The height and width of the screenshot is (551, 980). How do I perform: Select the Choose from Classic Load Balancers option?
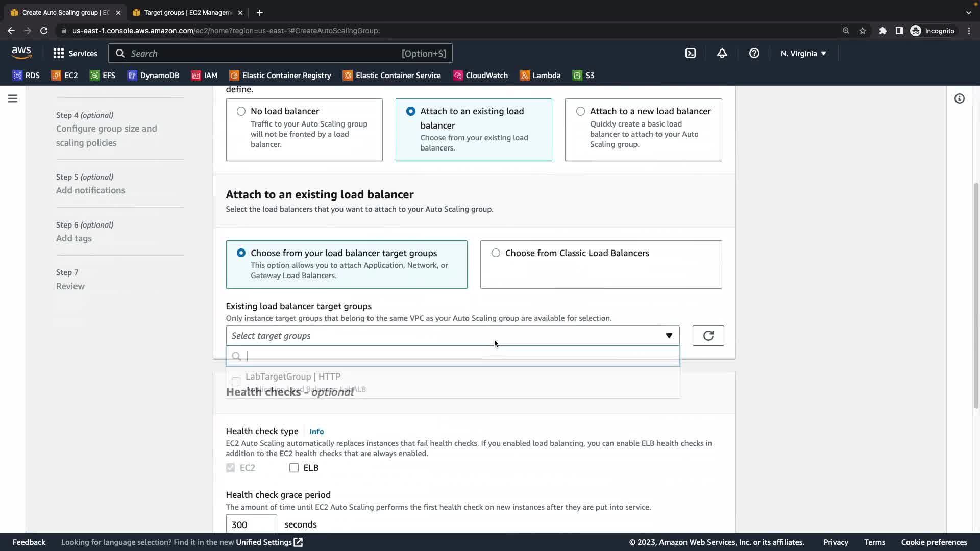click(x=496, y=253)
